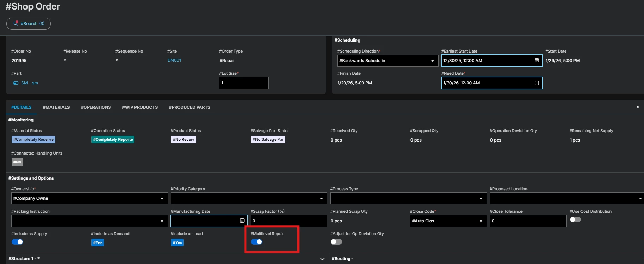The image size is (644, 264).
Task: Click the search magnifier icon
Action: click(16, 23)
